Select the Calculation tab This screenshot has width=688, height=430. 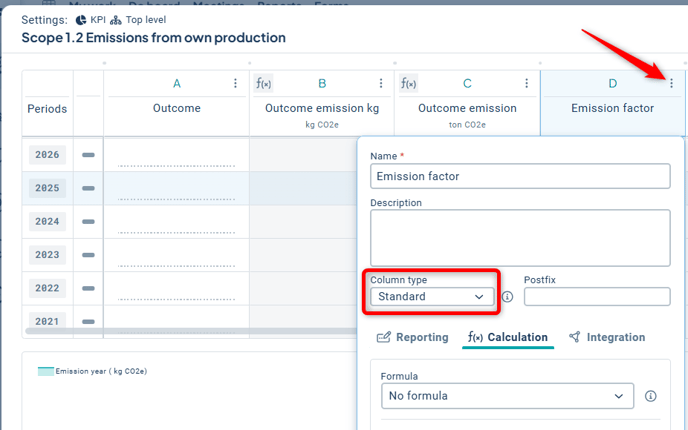tap(508, 338)
